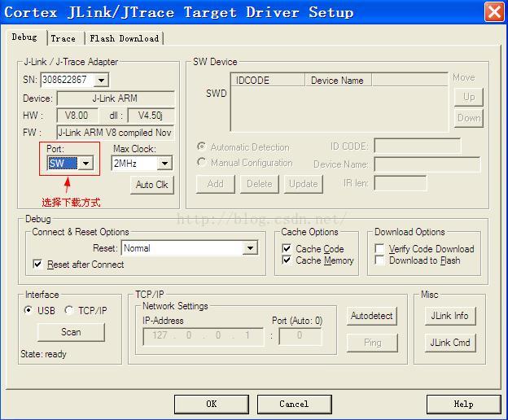Viewport: 508px width, 420px height.
Task: Click the Cancel button
Action: (x=294, y=404)
